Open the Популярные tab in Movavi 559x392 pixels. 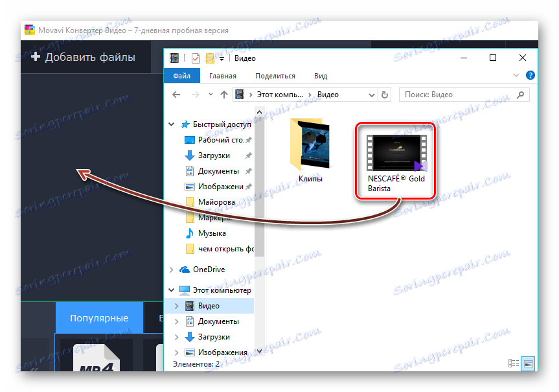tap(99, 317)
